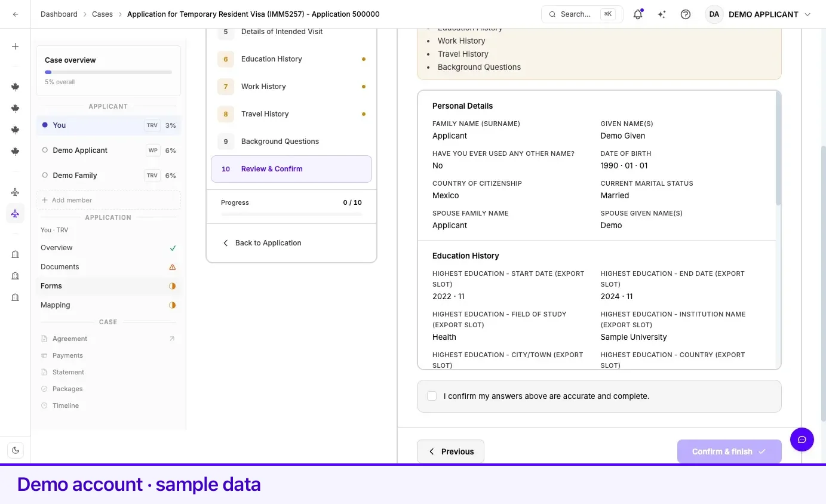Expand the DEMO APPLICANT account chevron
Screen dimensions: 826x504
pos(807,14)
